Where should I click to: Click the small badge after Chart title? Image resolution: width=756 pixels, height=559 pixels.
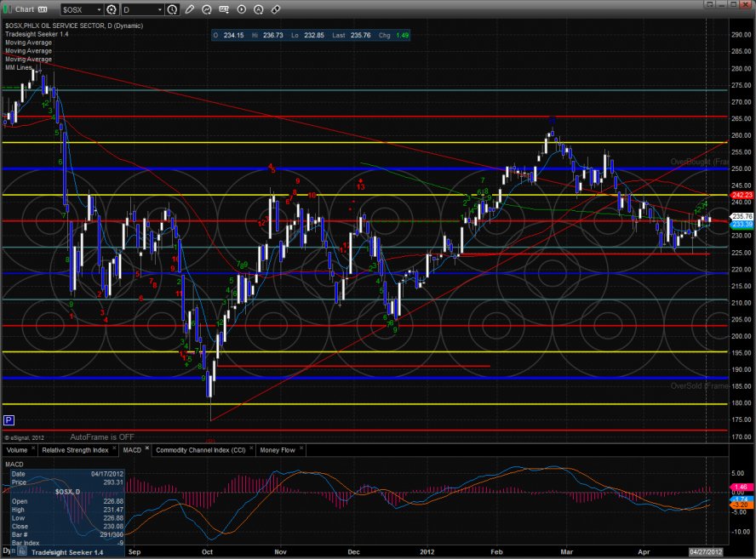43,9
